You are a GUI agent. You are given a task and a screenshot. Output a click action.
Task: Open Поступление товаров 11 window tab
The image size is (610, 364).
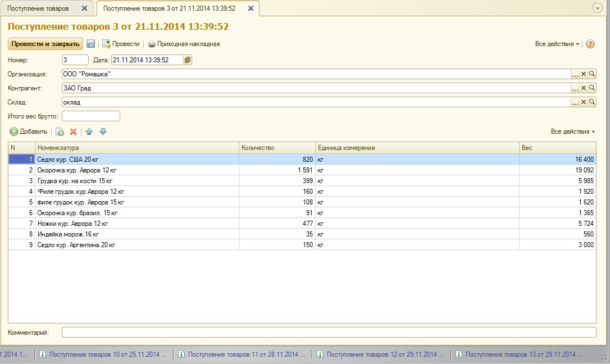pyautogui.click(x=246, y=354)
